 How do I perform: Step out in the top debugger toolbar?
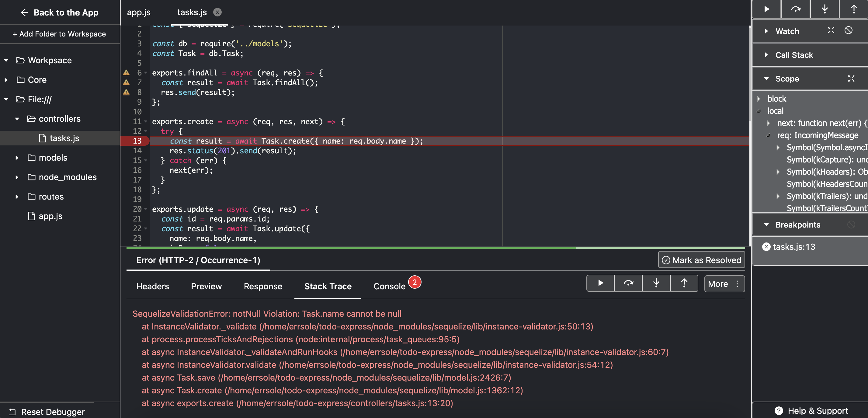[853, 9]
